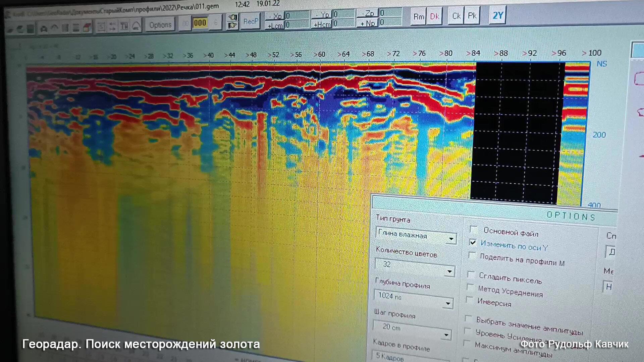Uncheck Изменить по оси Y checkbox
Viewport: 644px width, 362px height.
[x=473, y=242]
